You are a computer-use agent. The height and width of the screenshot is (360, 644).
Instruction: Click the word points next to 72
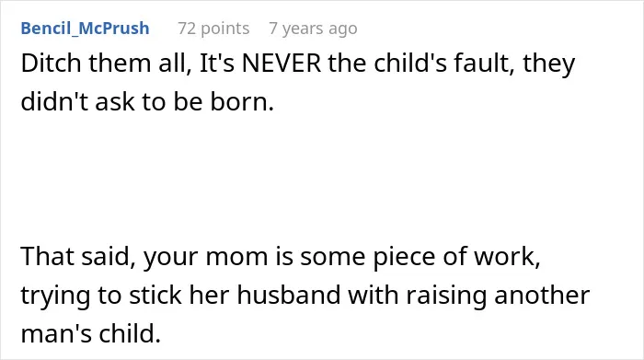[225, 29]
